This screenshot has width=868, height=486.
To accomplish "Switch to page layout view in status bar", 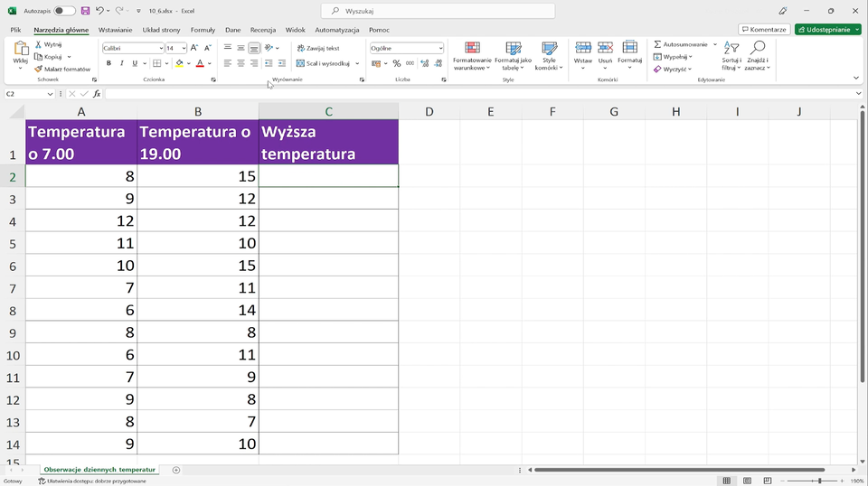I will point(746,481).
